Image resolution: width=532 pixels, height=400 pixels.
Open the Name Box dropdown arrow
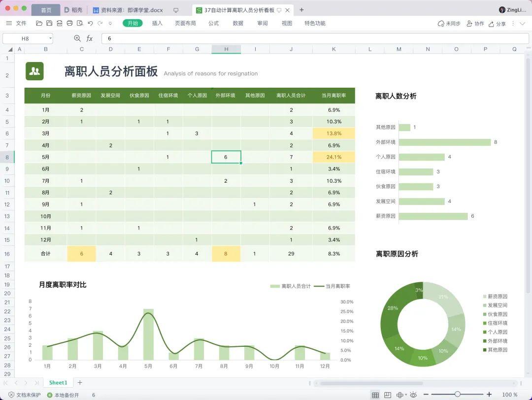[50, 38]
